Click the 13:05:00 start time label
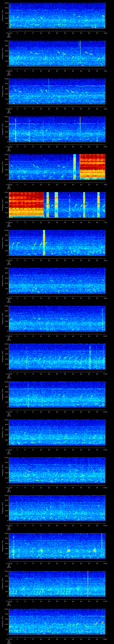Viewport: 114px width, 644px height. pyautogui.click(x=9, y=184)
